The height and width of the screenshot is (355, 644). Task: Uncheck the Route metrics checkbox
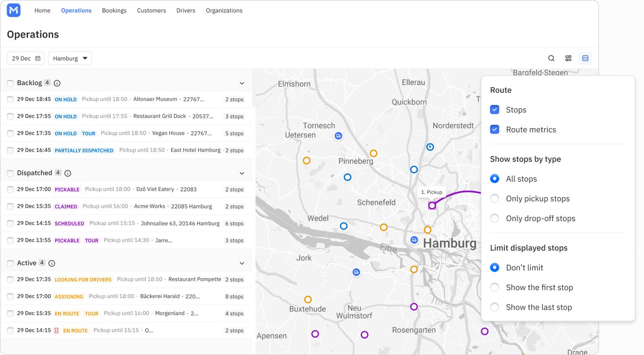(x=495, y=129)
